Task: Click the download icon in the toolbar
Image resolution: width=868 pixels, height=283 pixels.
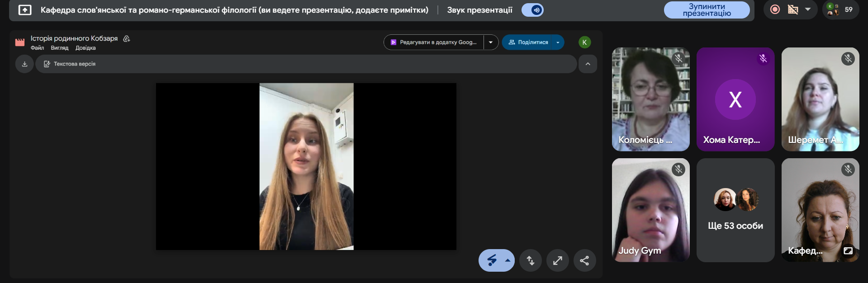Action: click(x=24, y=64)
